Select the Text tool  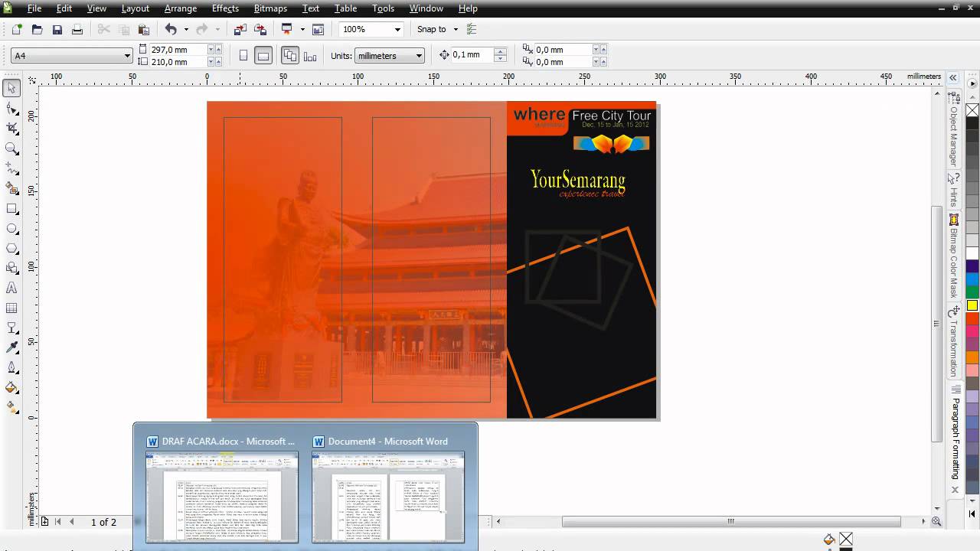point(11,288)
